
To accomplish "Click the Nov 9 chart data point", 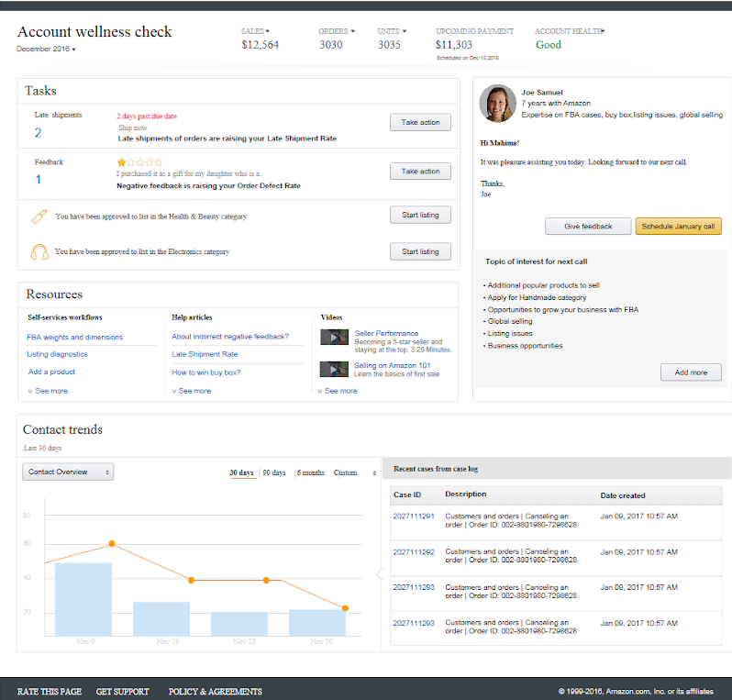I will click(112, 543).
